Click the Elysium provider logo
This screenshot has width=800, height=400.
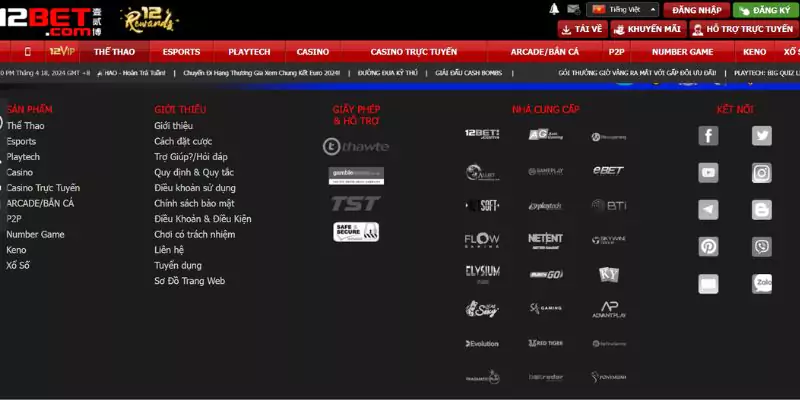482,274
